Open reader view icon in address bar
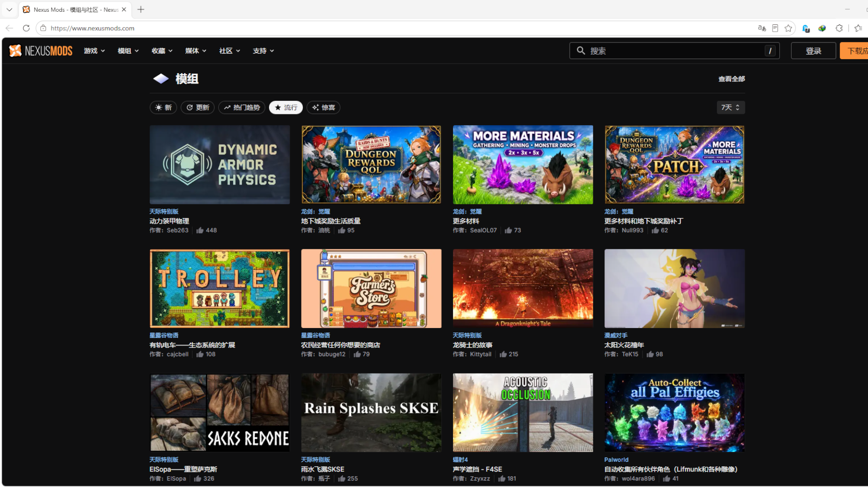Screen dimensions: 868x488 tap(775, 28)
